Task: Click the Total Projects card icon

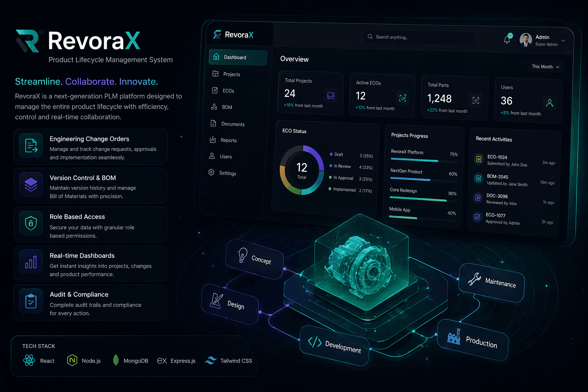Action: [x=331, y=96]
